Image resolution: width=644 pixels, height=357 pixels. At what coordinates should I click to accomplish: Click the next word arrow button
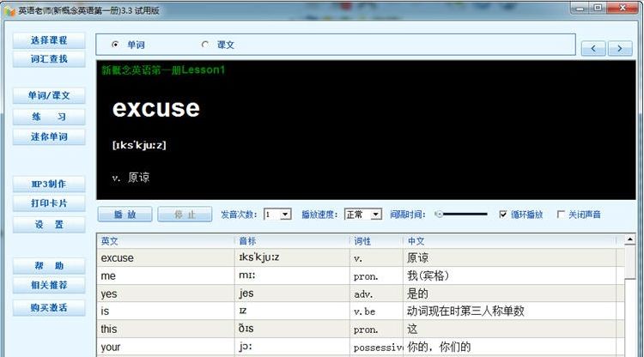[x=620, y=49]
